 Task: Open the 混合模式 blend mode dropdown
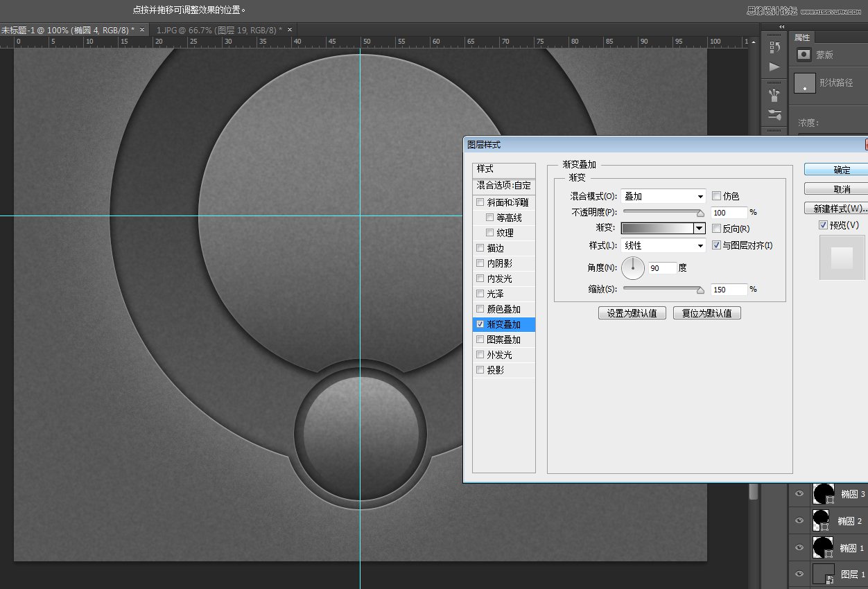tap(662, 196)
